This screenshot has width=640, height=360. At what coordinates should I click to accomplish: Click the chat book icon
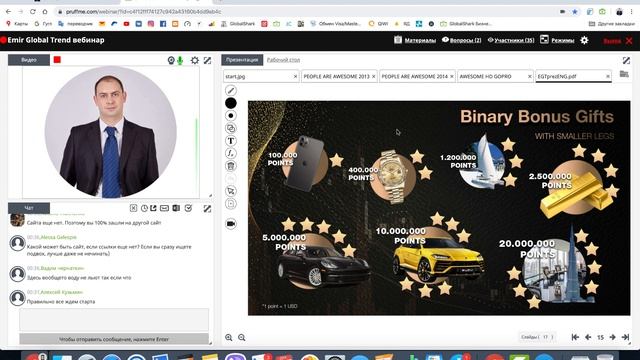click(x=176, y=208)
